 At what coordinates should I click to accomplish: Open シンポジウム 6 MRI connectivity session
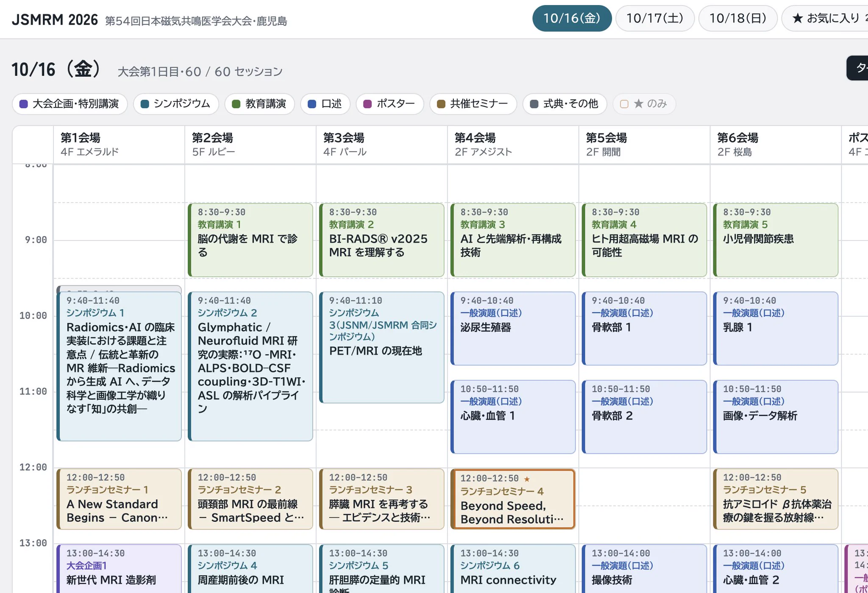pyautogui.click(x=513, y=569)
